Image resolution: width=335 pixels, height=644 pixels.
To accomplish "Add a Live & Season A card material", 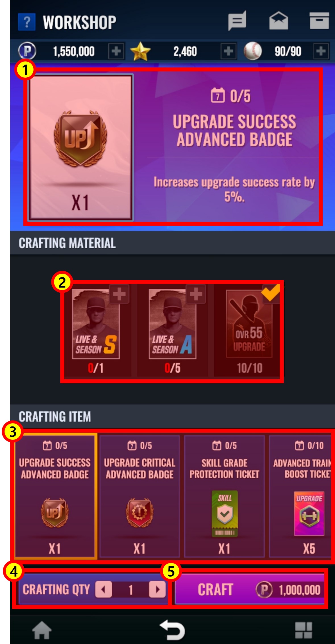I will click(196, 294).
